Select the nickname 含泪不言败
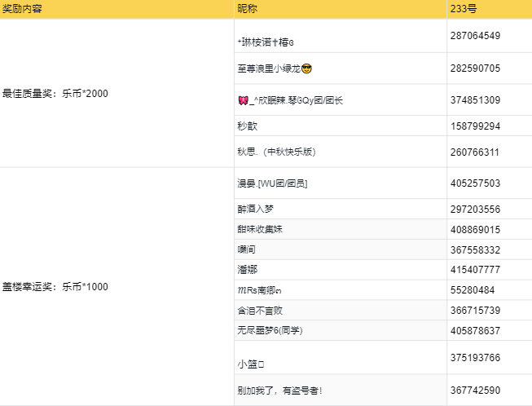The height and width of the screenshot is (406, 532). tap(260, 311)
